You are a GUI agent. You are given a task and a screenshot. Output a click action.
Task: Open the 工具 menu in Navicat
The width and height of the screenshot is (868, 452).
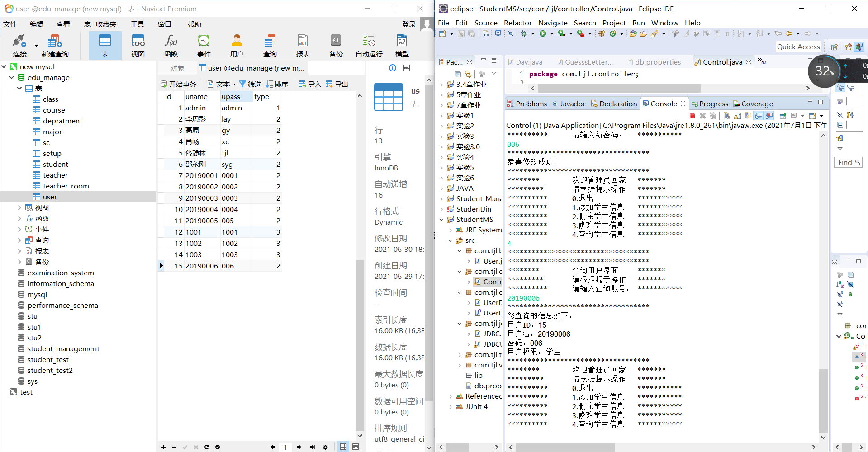138,24
